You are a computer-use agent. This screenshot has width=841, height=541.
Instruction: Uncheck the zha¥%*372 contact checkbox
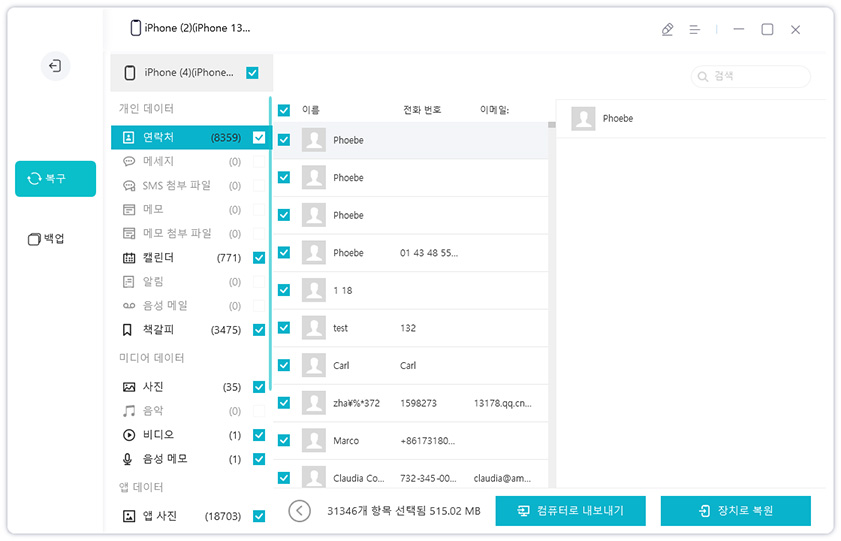point(284,403)
